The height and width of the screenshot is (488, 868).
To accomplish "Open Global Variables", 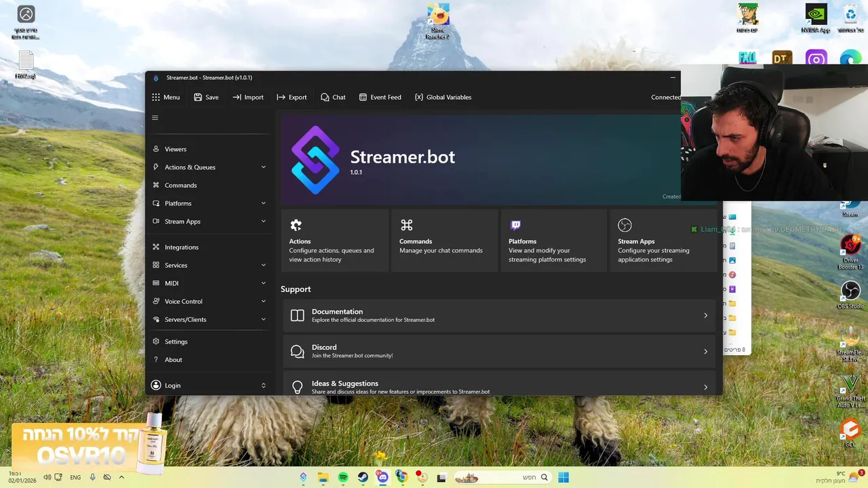I will pyautogui.click(x=443, y=97).
